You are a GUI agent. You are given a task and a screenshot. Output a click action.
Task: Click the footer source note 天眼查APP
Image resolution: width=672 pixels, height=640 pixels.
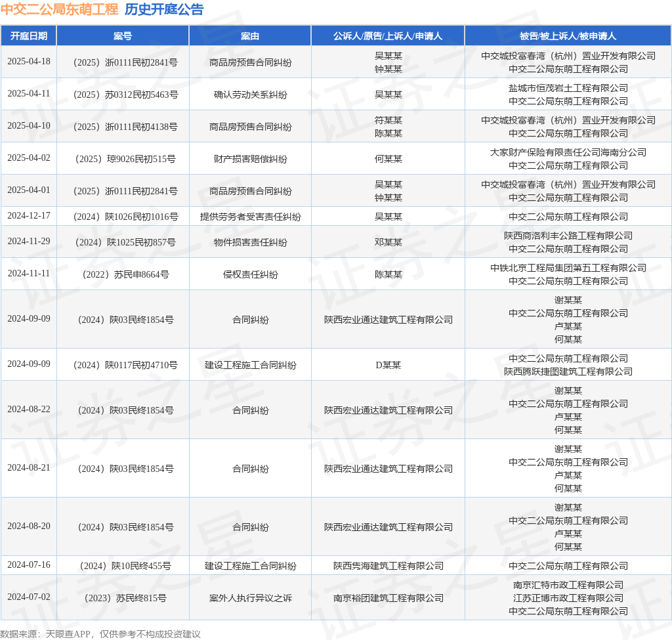coord(68,634)
